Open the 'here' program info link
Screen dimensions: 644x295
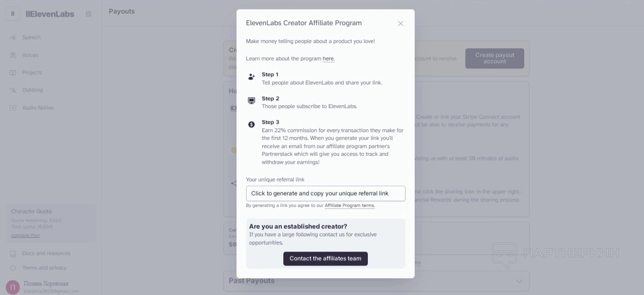pos(328,59)
